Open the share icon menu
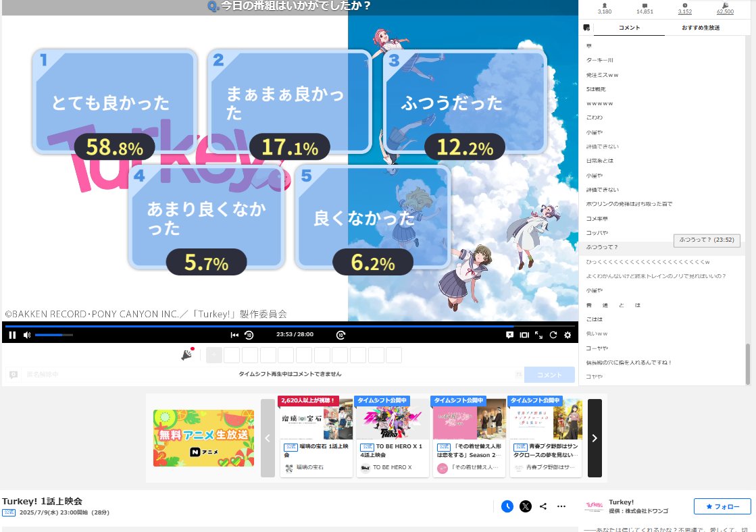This screenshot has width=756, height=532. 543,506
